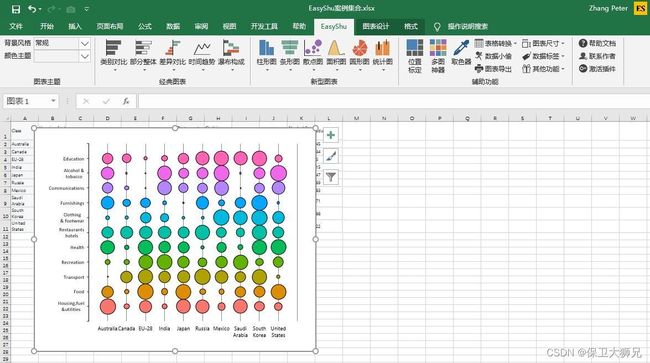Viewport: 650px width, 363px height.
Task: Click the formula bar cancel X icon
Action: pyautogui.click(x=86, y=101)
